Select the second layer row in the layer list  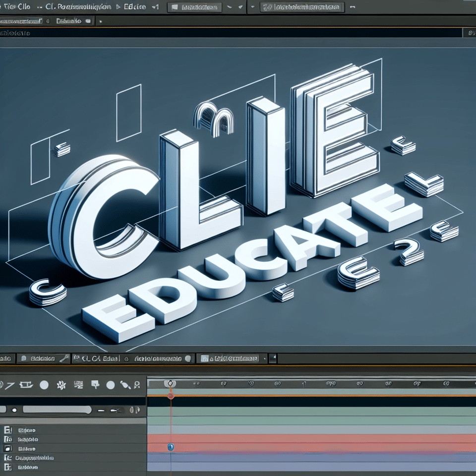point(73,439)
